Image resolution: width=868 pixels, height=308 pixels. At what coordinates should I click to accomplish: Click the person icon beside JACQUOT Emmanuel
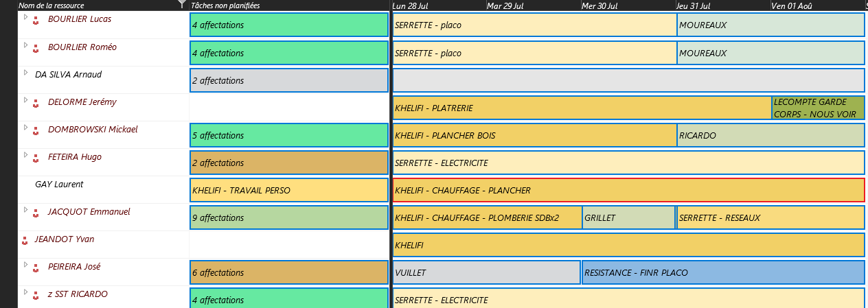36,213
